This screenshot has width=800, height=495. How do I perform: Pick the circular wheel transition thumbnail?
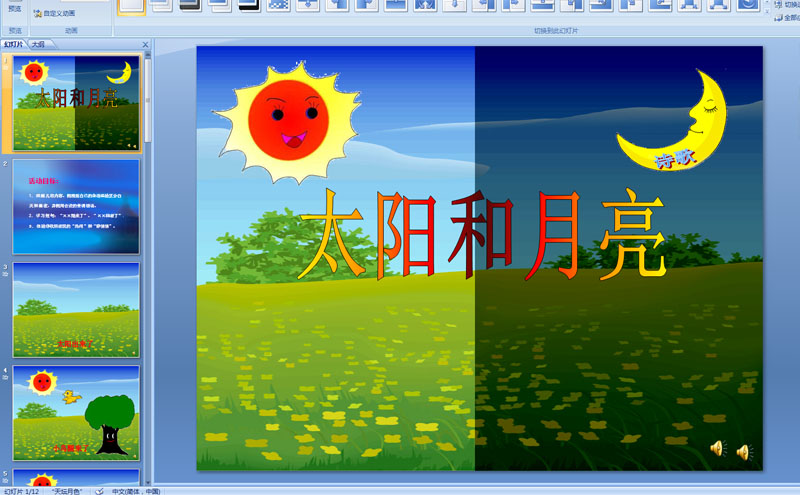coord(748,5)
